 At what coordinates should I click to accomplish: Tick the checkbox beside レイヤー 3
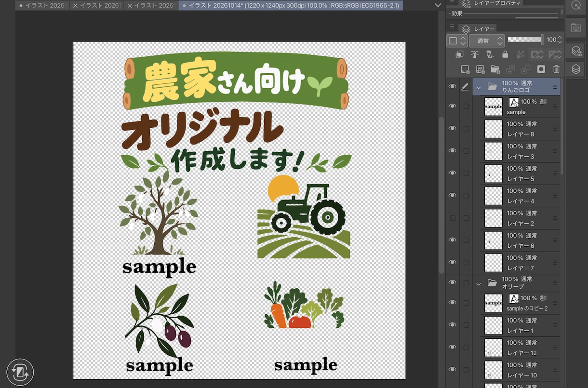[x=466, y=151]
